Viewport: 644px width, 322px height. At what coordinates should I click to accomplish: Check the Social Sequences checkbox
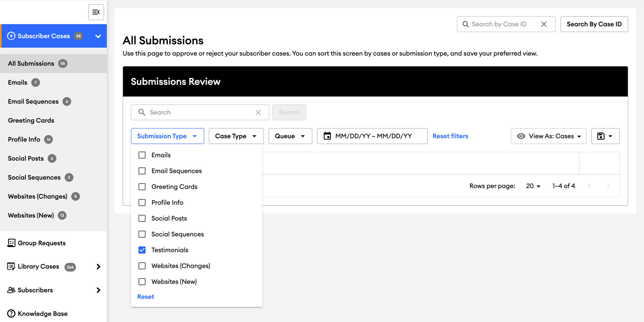[142, 234]
